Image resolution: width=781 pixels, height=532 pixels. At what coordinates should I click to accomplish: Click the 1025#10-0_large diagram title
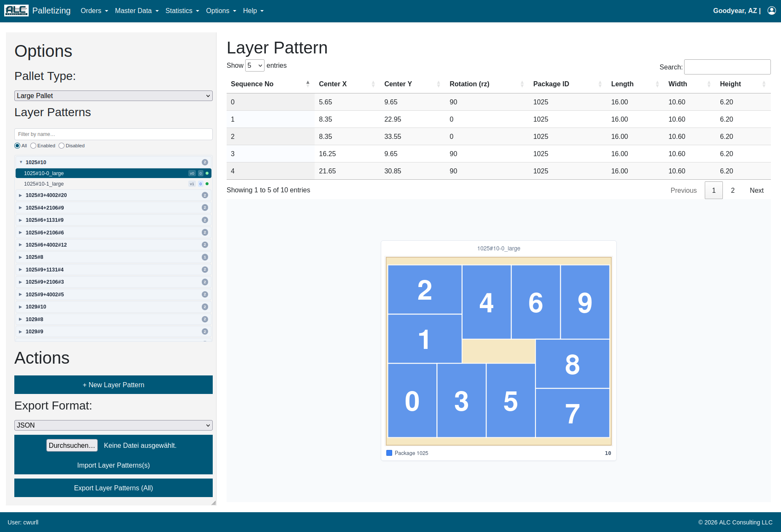(498, 248)
